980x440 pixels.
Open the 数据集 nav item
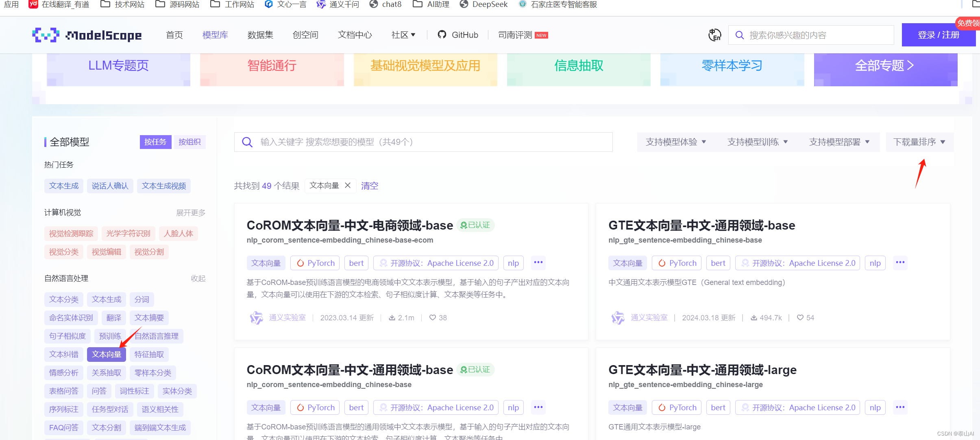(x=260, y=35)
